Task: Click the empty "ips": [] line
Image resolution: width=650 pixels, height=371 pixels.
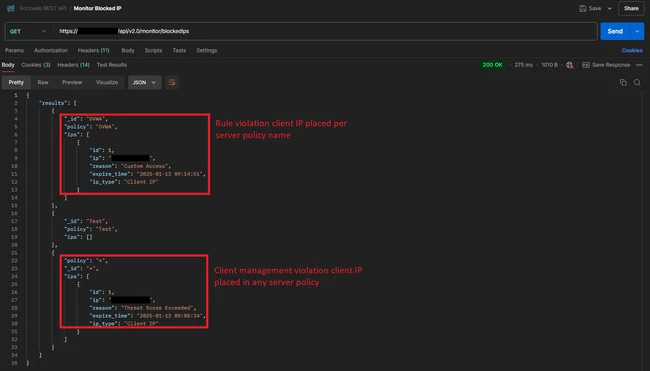Action: [x=78, y=237]
